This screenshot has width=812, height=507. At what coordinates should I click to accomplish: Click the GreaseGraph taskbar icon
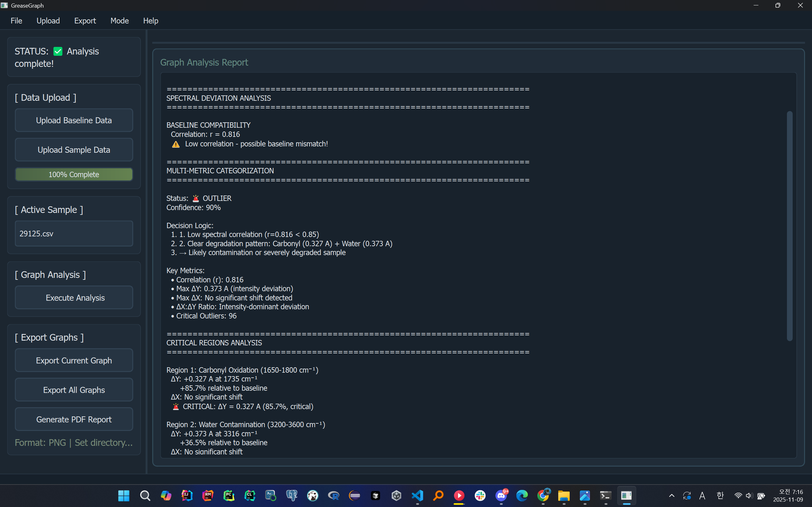click(x=626, y=496)
